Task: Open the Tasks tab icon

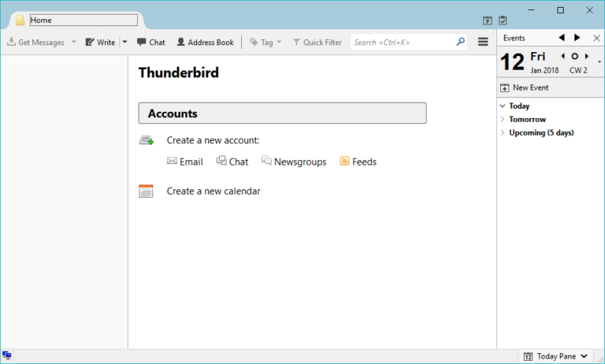Action: 503,20
